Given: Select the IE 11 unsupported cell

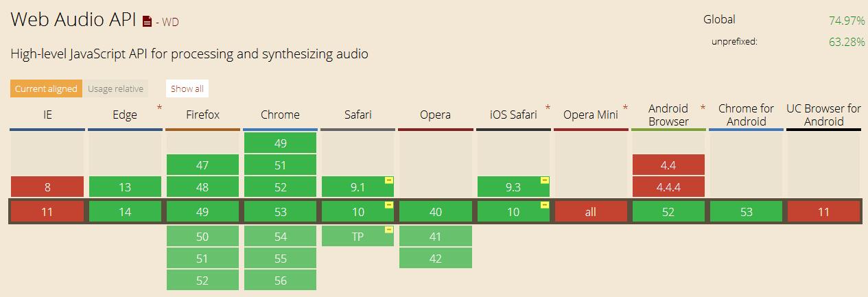Looking at the screenshot, I should pos(47,212).
